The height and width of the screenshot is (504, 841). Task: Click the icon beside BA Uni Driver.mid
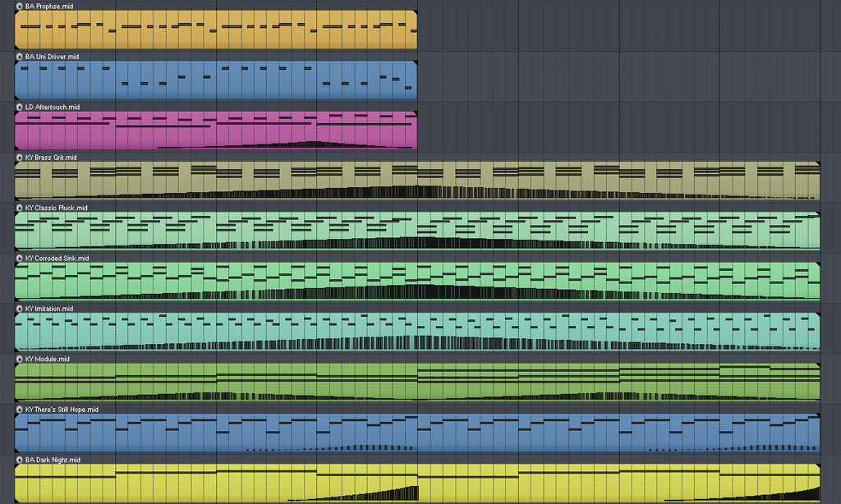click(20, 57)
